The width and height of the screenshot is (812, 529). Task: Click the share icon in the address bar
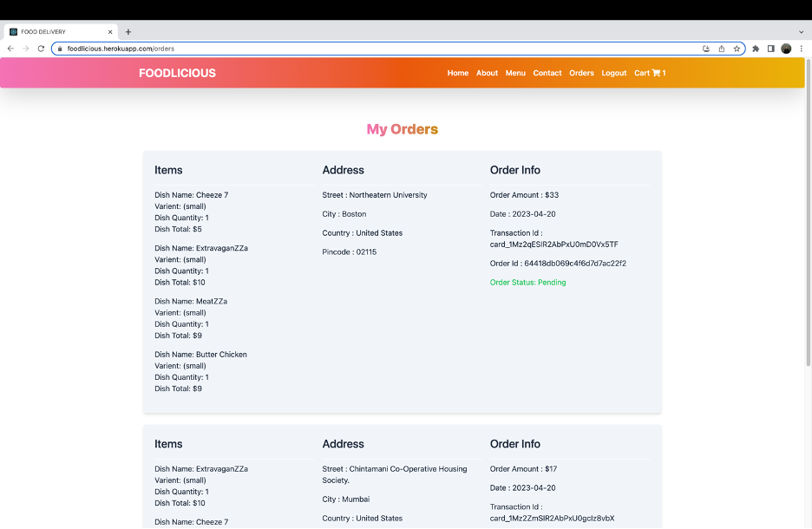[x=721, y=49]
